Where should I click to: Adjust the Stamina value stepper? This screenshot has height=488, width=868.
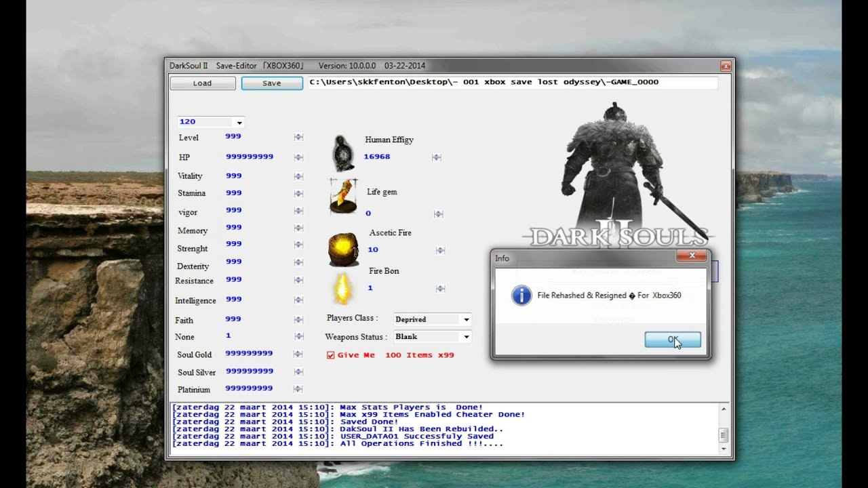(298, 194)
